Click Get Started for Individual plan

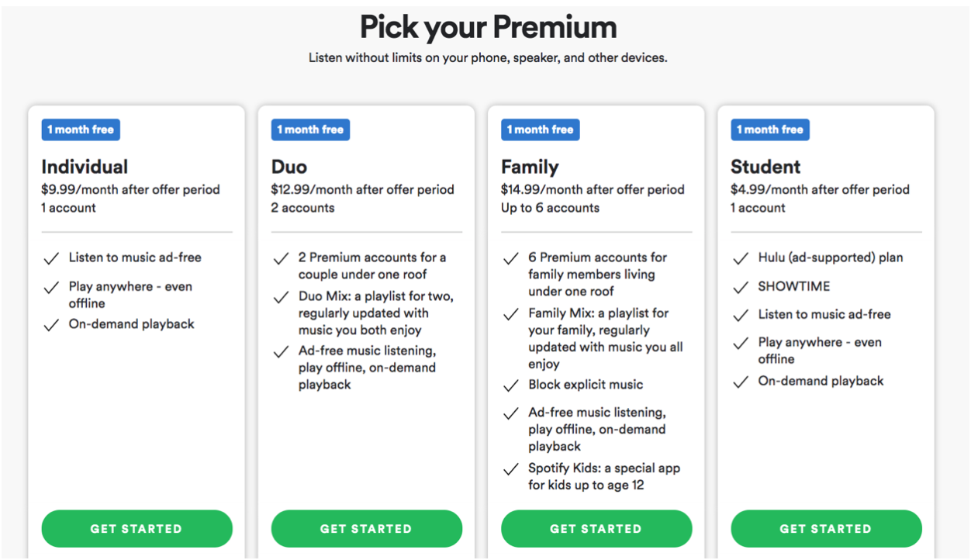(136, 529)
